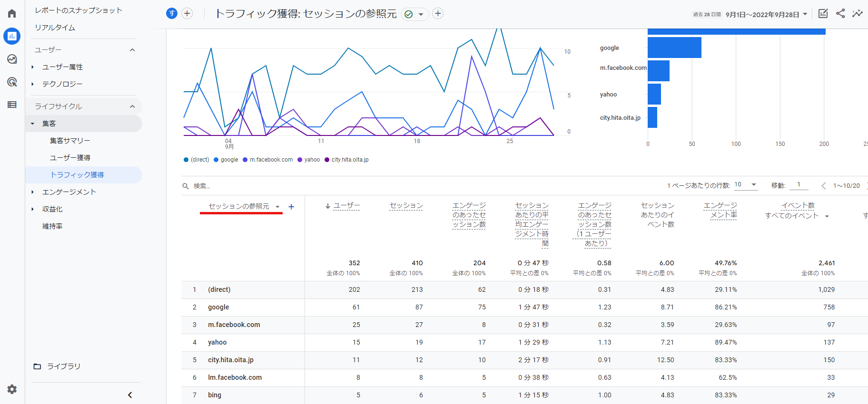Select ユーザー獲得 in the sidebar

pos(70,158)
